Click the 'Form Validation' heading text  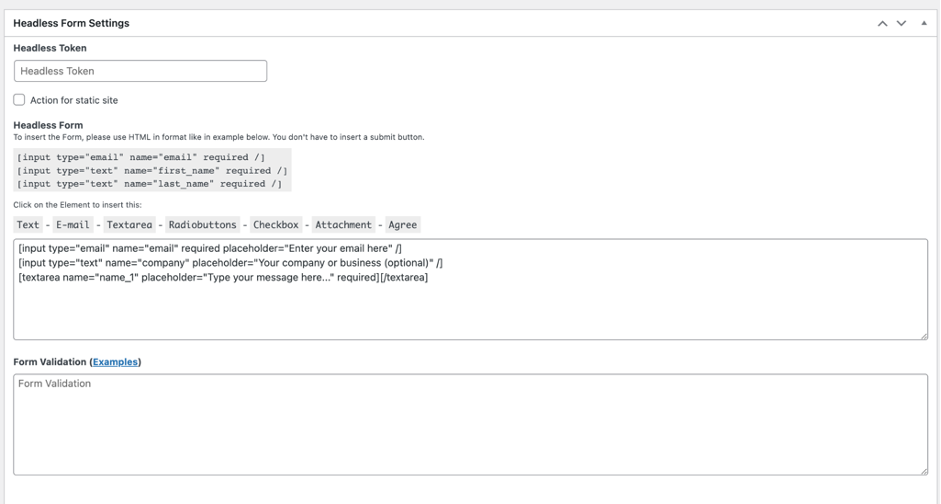click(x=50, y=362)
